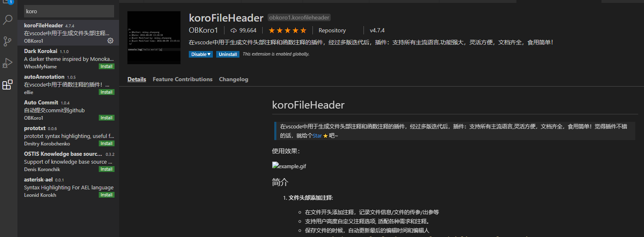Image resolution: width=644 pixels, height=237 pixels.
Task: Switch to the Details tab
Action: coord(137,79)
